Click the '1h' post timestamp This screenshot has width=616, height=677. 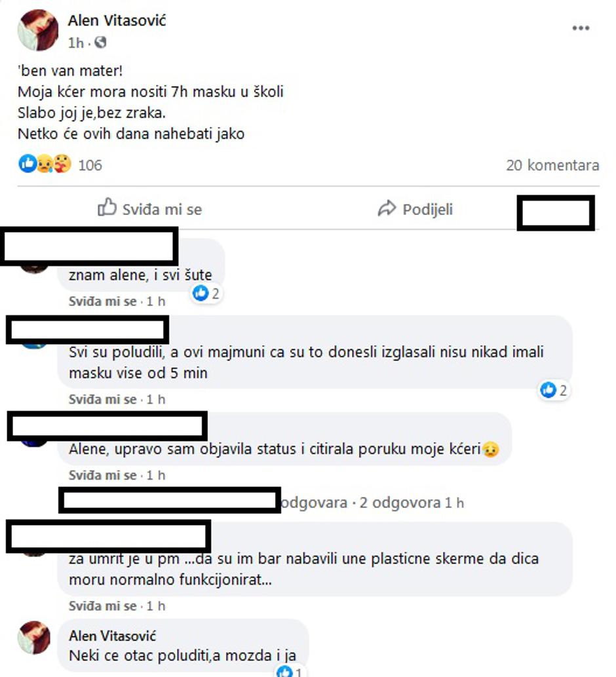pyautogui.click(x=75, y=43)
